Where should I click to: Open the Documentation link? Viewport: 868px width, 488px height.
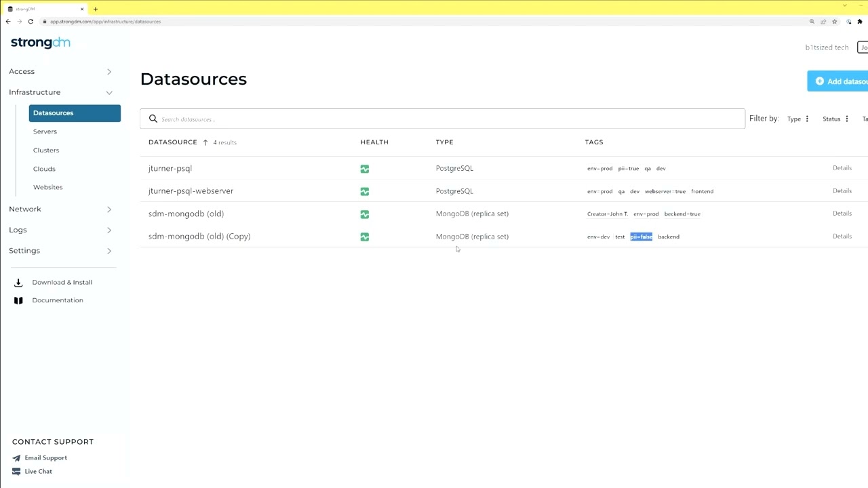58,300
